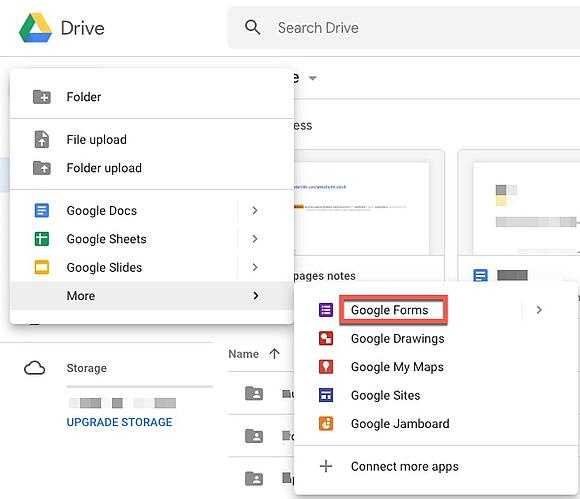Screen dimensions: 580x499
Task: Select the Google Forms purple icon
Action: tap(326, 310)
